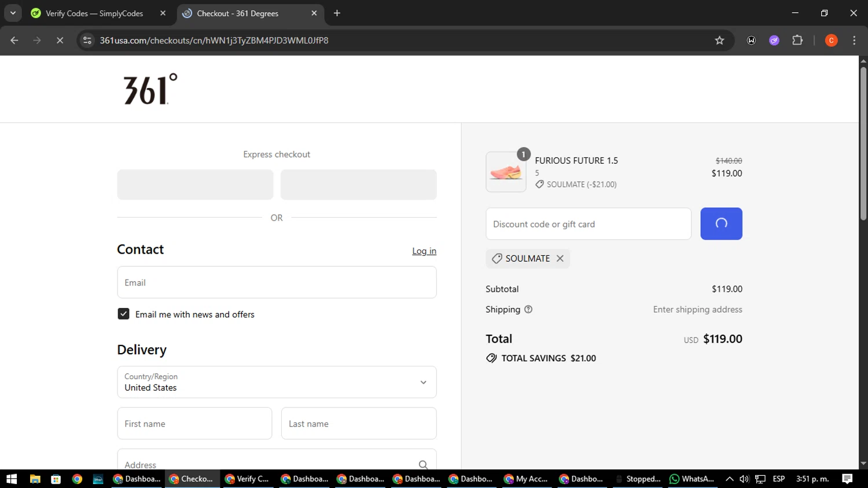Viewport: 868px width, 488px height.
Task: Focus the Email input field
Action: click(x=277, y=282)
